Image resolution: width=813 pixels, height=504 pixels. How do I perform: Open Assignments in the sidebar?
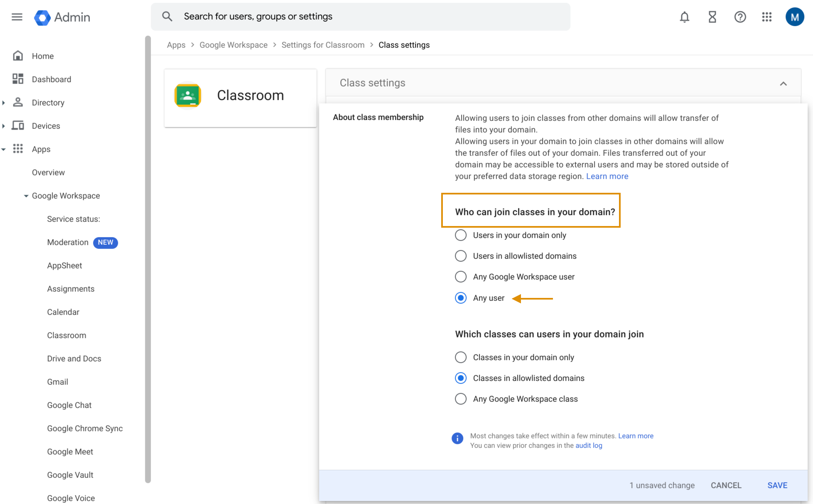[71, 289]
